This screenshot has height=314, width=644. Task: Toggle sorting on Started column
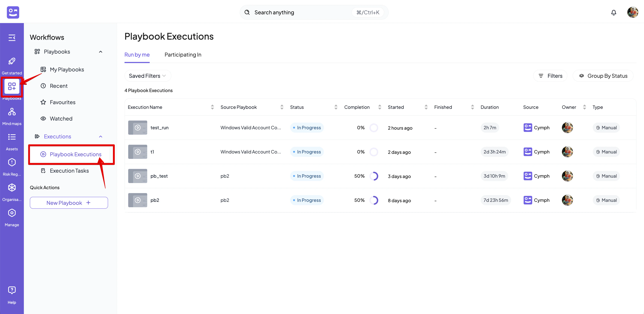(x=426, y=107)
